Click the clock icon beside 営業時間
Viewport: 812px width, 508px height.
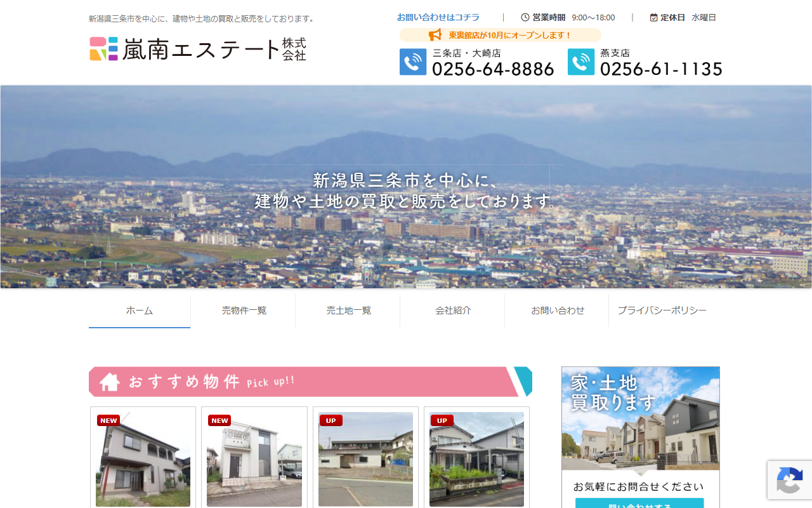pos(525,18)
